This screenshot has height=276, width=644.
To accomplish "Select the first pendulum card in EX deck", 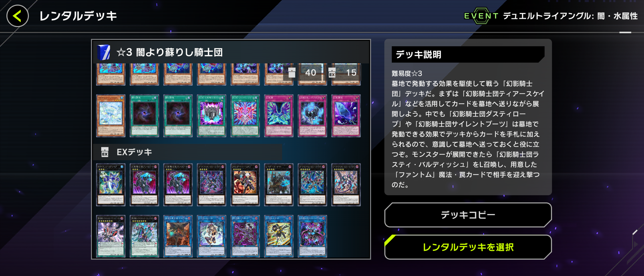I will [x=111, y=236].
